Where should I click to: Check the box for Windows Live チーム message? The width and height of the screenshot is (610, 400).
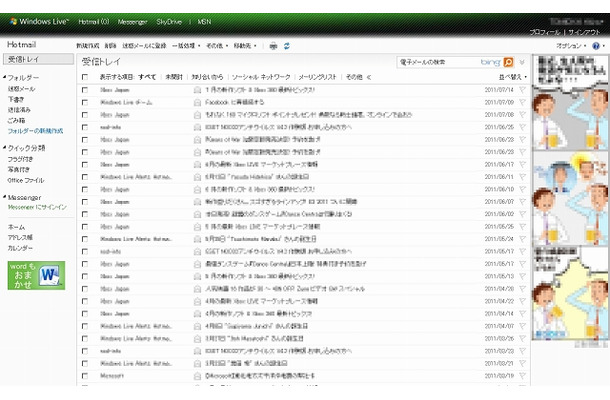click(x=85, y=102)
